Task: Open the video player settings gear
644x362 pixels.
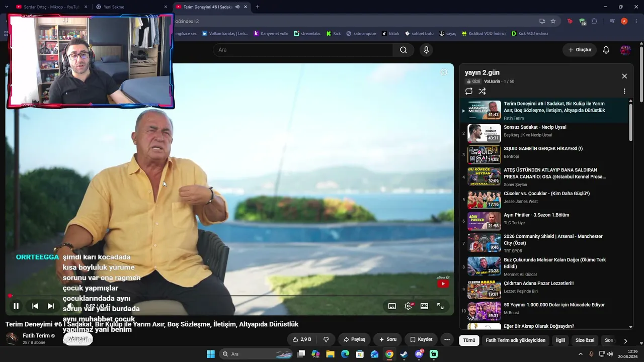Action: tap(409, 306)
